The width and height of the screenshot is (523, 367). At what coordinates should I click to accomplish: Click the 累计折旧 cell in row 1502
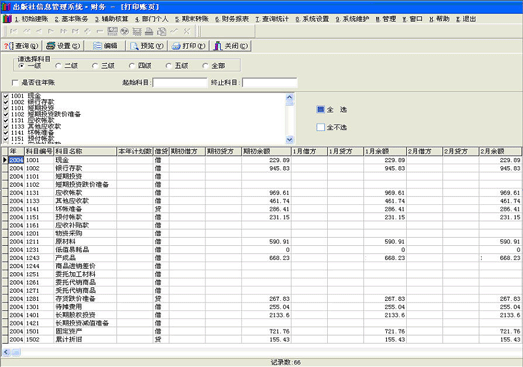coord(85,340)
